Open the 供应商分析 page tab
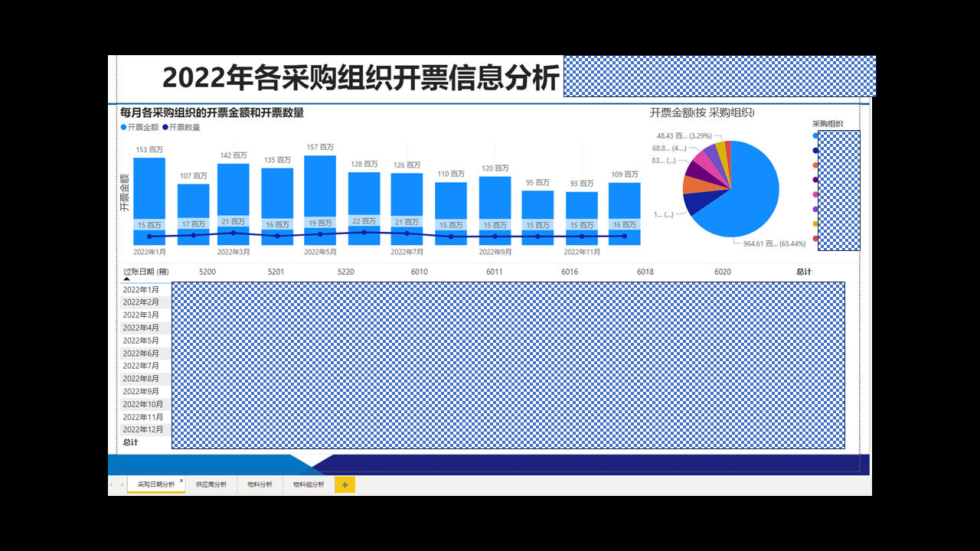Image resolution: width=980 pixels, height=551 pixels. click(x=211, y=484)
